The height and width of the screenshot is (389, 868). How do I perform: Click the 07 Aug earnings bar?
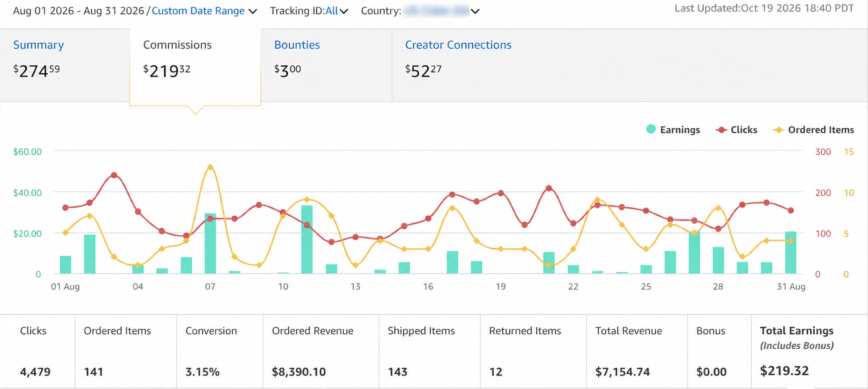(x=210, y=244)
